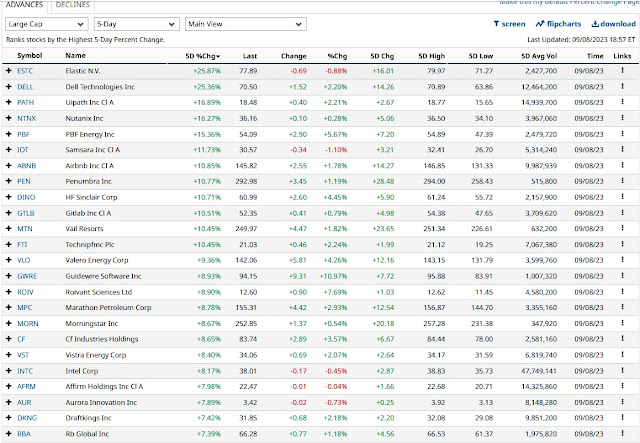The image size is (640, 443).
Task: Expand the IOT row plus icon
Action: tap(9, 149)
